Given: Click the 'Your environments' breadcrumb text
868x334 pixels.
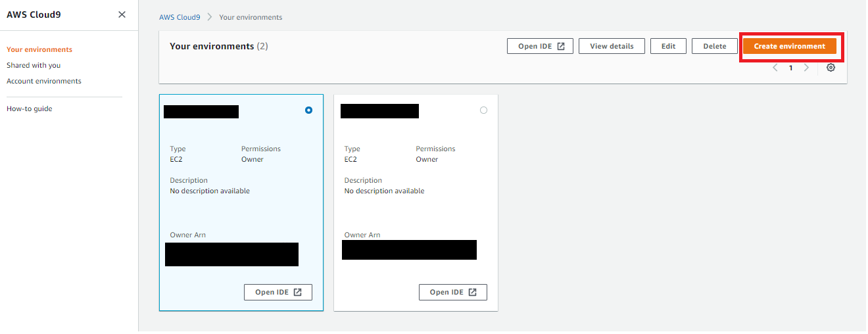Looking at the screenshot, I should pyautogui.click(x=251, y=17).
